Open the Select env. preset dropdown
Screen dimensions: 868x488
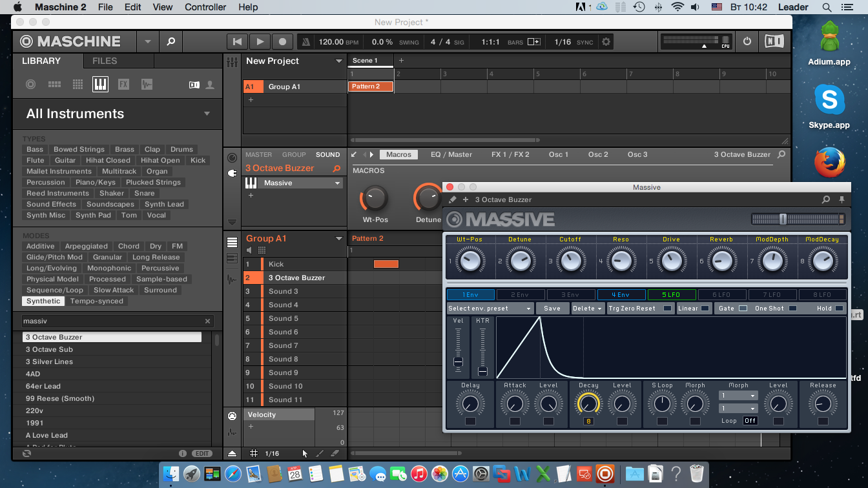point(490,309)
